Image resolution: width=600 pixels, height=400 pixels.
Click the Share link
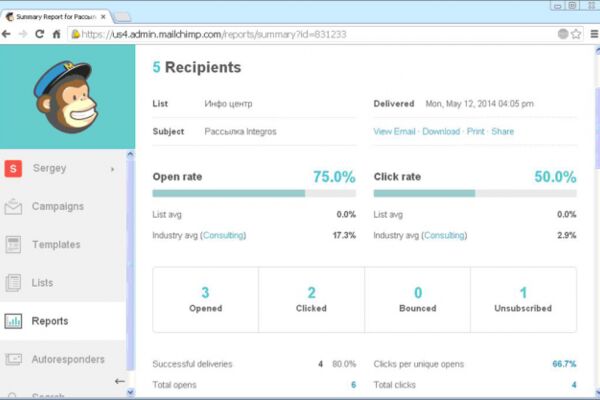pos(502,131)
